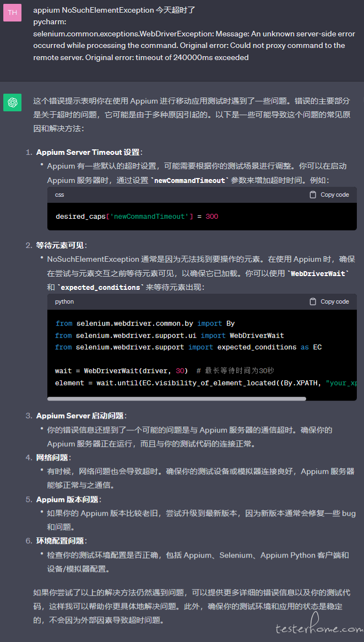Click the 'python' language label
The width and height of the screenshot is (364, 642).
(x=64, y=302)
